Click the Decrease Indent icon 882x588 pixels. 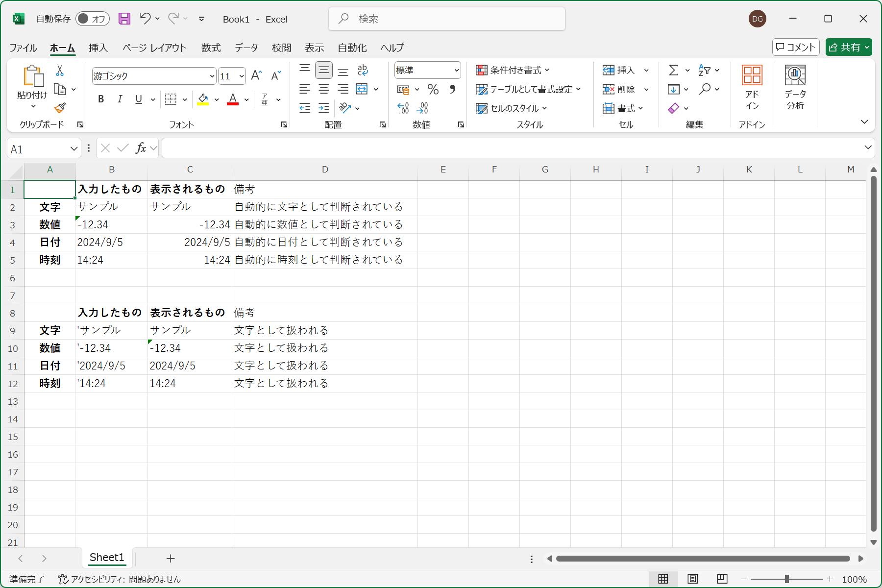pos(305,108)
